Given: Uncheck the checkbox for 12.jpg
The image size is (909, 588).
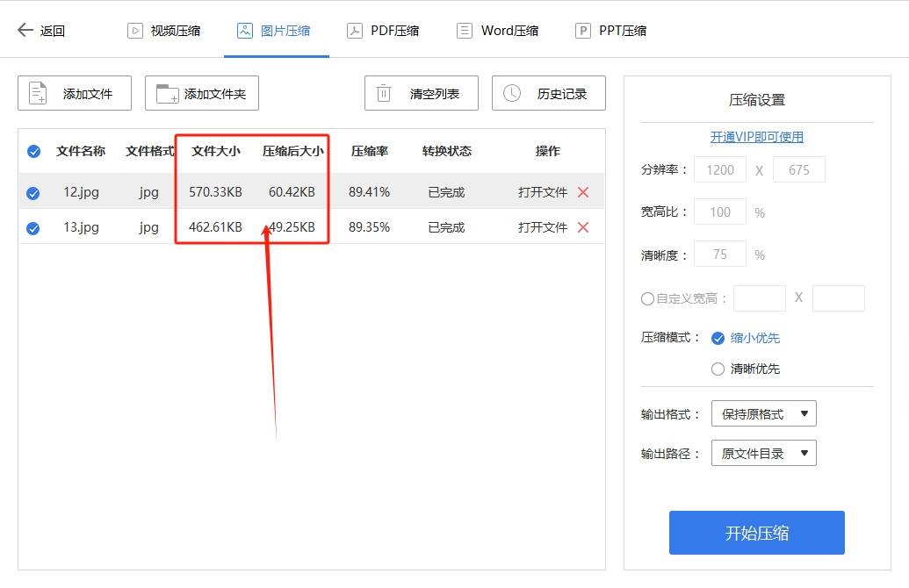Looking at the screenshot, I should tap(33, 191).
